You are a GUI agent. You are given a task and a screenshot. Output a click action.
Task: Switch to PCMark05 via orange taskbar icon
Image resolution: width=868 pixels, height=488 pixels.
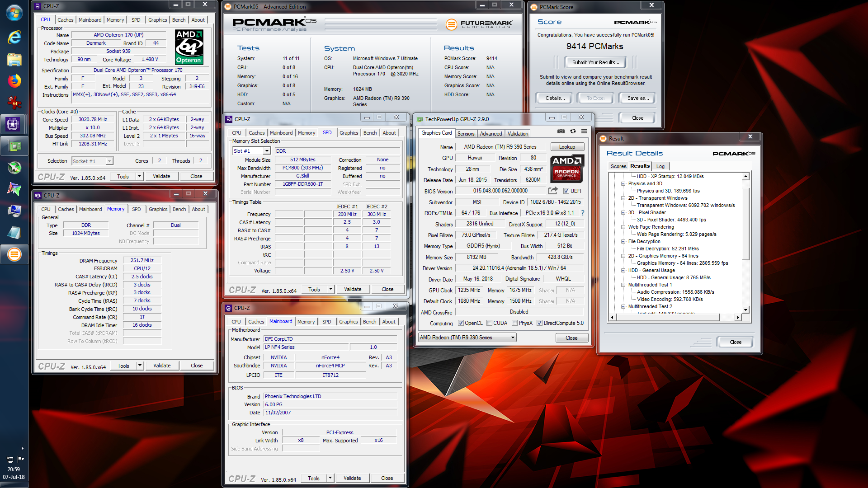point(14,254)
